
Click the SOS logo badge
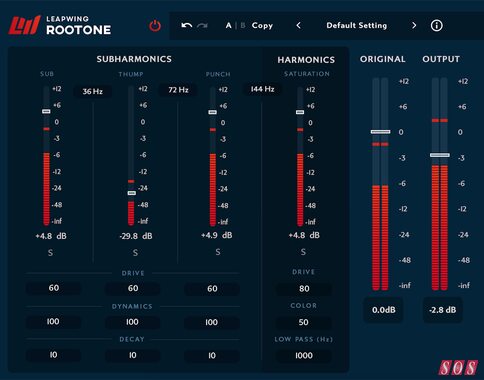click(x=458, y=368)
